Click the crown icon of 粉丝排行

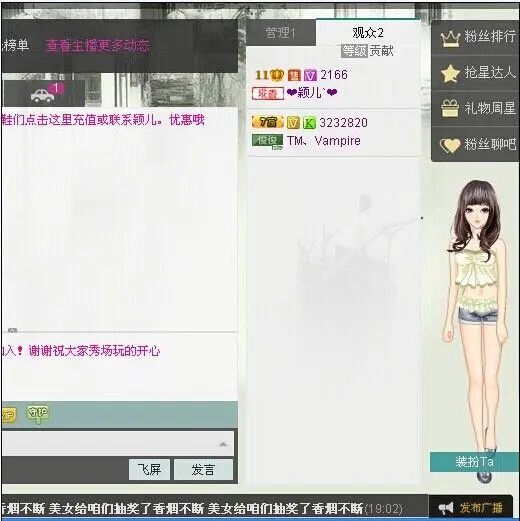pyautogui.click(x=450, y=39)
